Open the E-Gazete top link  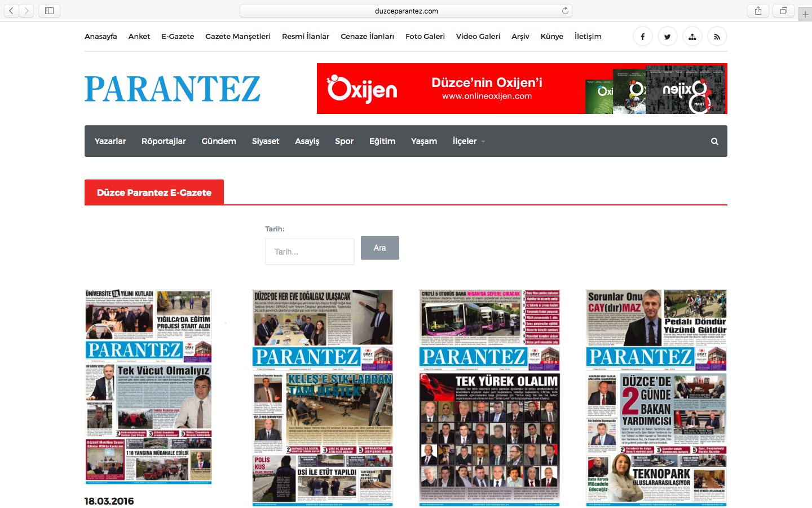click(178, 37)
